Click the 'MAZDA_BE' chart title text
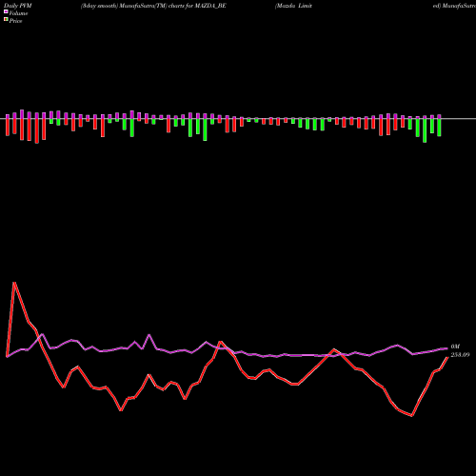The width and height of the screenshot is (476, 476). click(210, 6)
